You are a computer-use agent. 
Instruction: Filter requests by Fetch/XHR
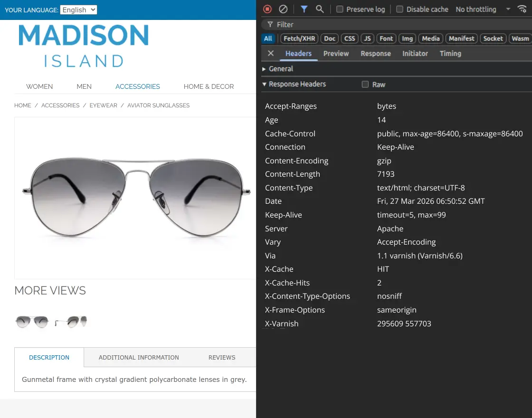click(299, 38)
